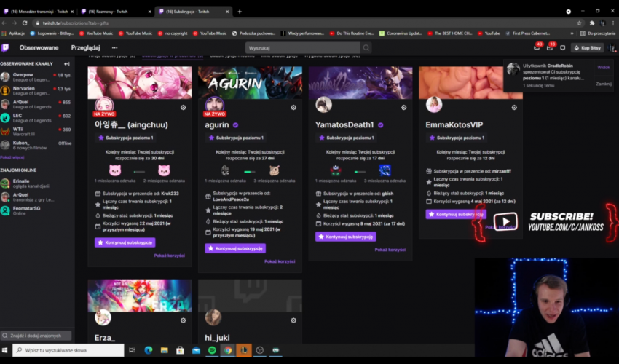Open AGURIN banner thumbnail

tap(250, 82)
